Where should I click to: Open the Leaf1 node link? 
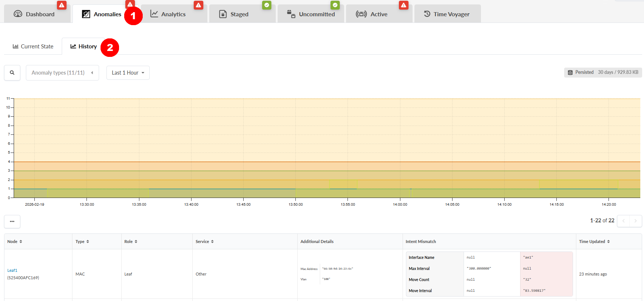[x=12, y=270]
